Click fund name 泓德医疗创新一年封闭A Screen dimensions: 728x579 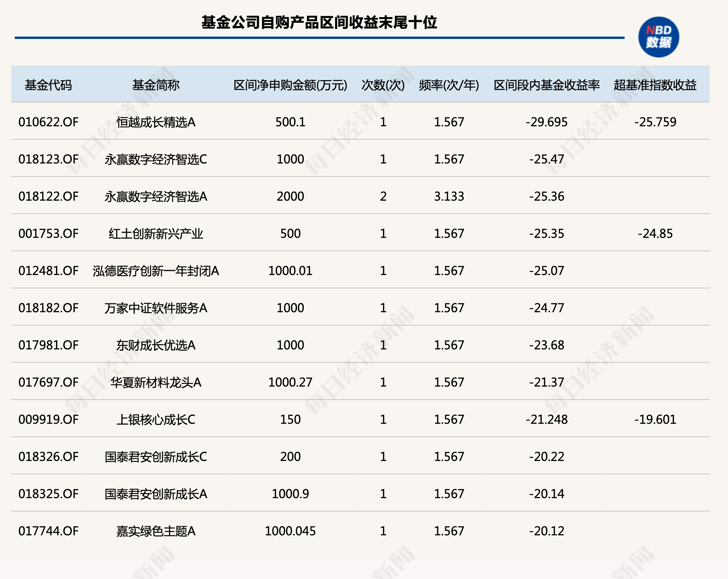coord(156,271)
